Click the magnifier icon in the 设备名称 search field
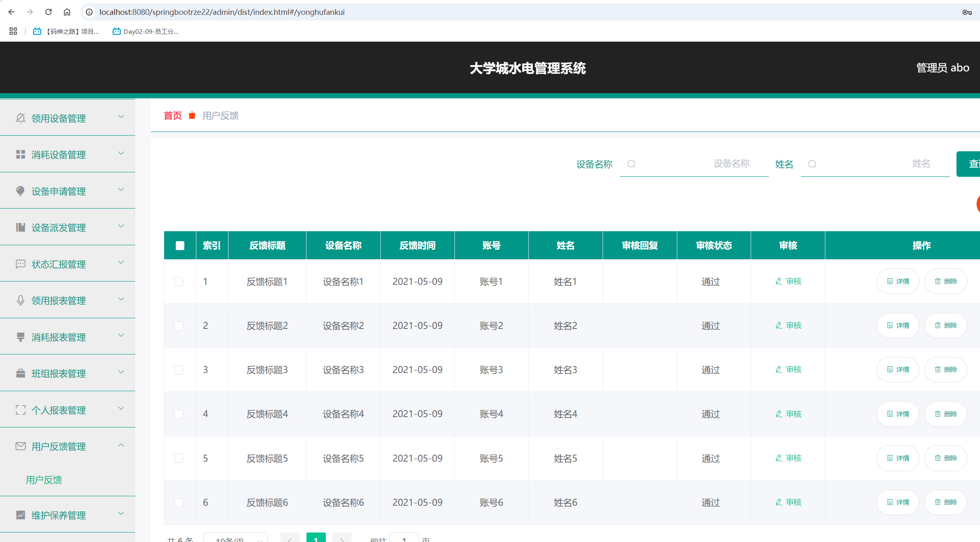 631,164
